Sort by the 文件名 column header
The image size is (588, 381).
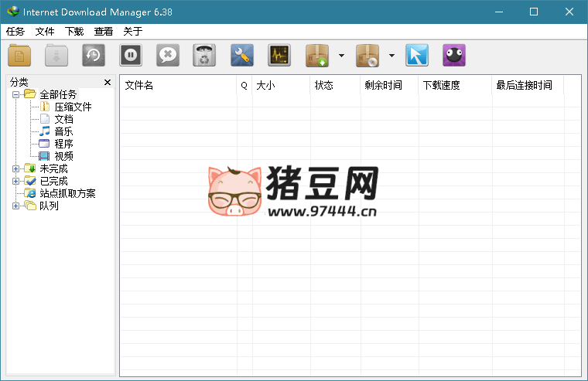139,85
